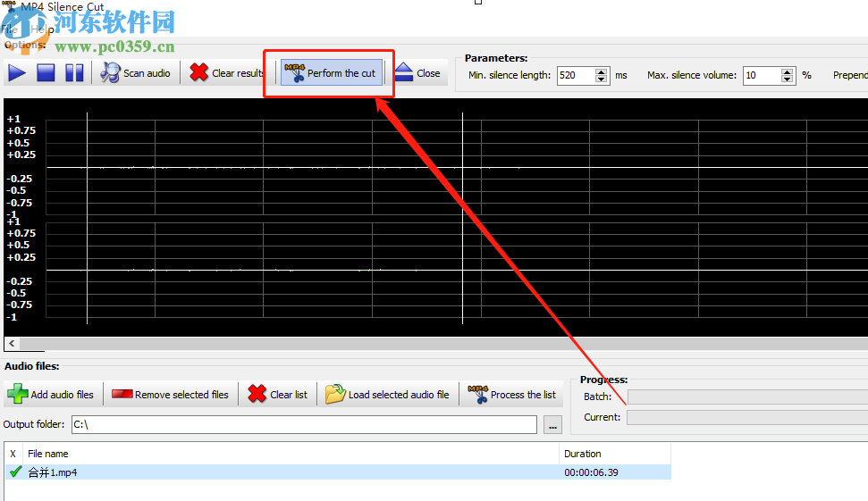Focus the Min. silence length field
The image size is (868, 501).
click(576, 75)
